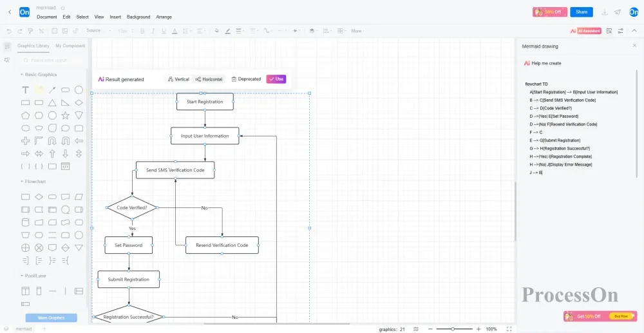Open the Select menu
The width and height of the screenshot is (644, 333).
point(82,17)
